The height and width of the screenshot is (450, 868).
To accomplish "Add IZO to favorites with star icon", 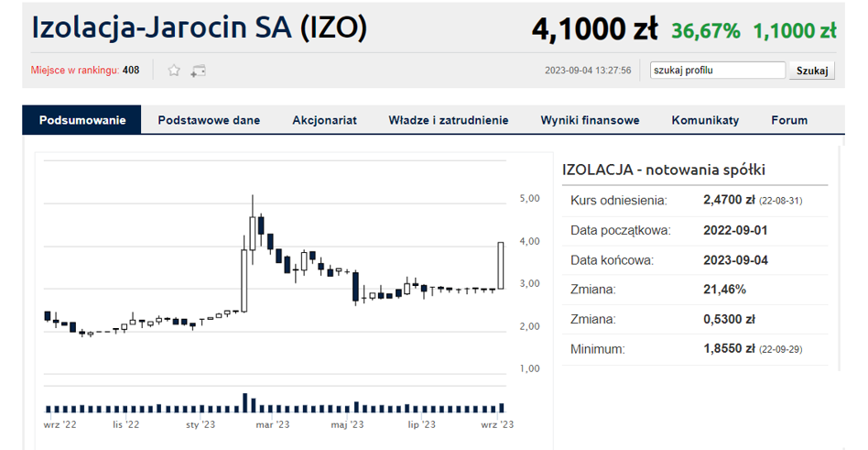I will click(x=174, y=71).
